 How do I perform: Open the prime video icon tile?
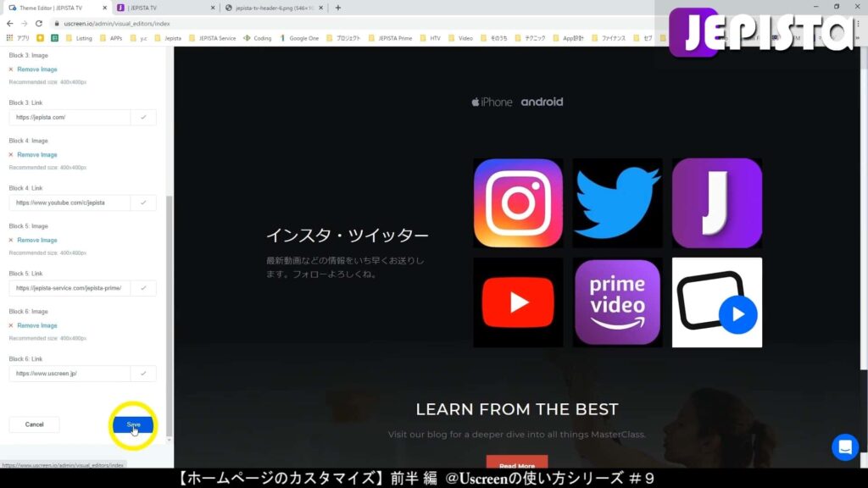[x=617, y=302]
